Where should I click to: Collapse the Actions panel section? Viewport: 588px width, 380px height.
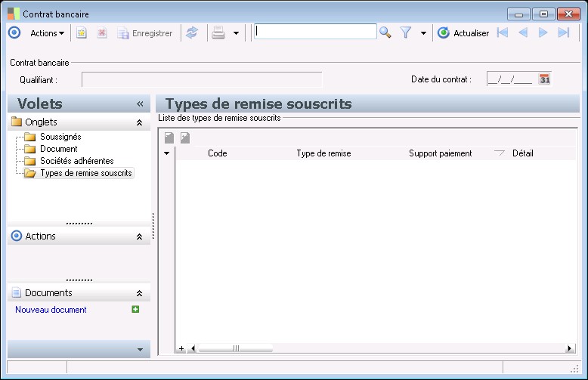click(140, 236)
